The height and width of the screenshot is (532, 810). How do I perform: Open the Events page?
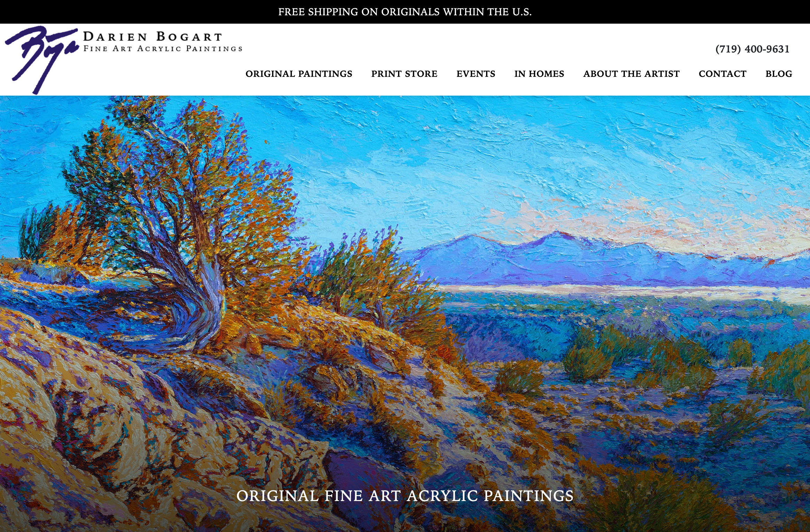point(476,74)
